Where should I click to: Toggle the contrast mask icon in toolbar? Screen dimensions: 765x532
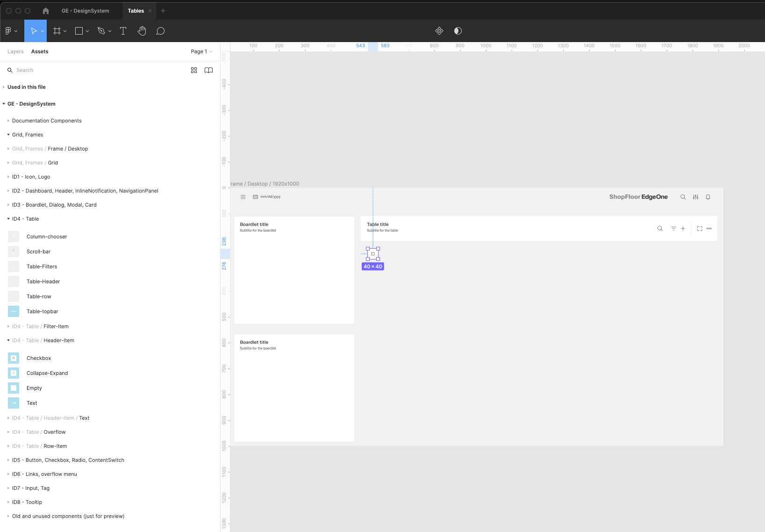[x=458, y=31]
